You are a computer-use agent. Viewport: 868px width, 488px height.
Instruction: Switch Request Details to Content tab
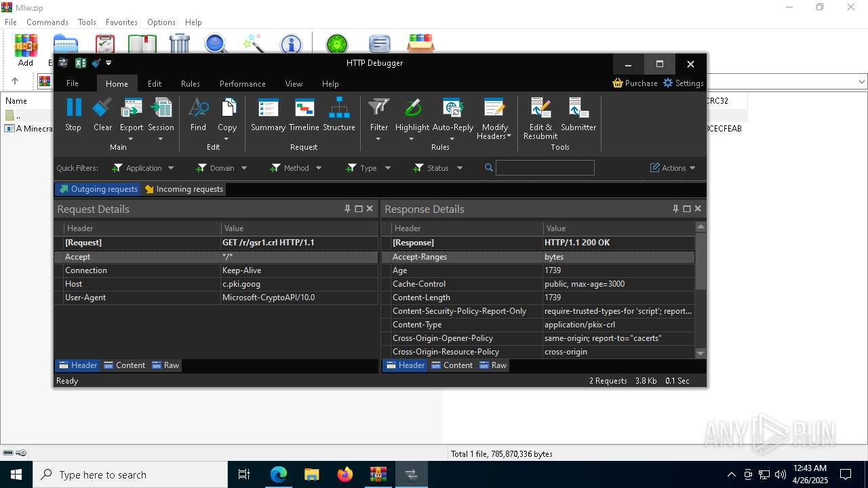(x=124, y=365)
